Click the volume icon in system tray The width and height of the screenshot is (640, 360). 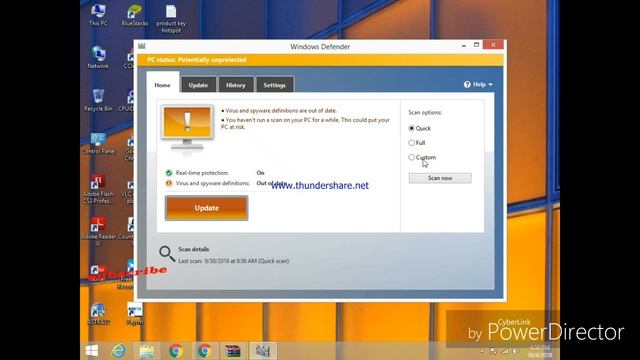(x=515, y=351)
